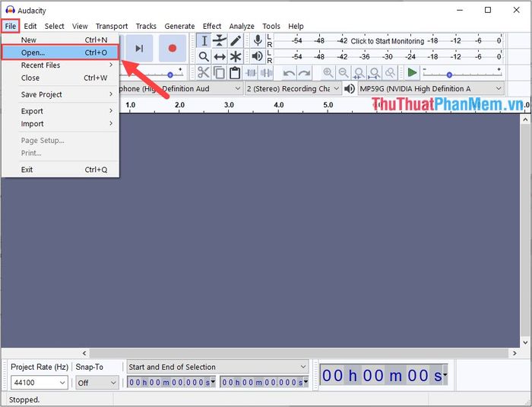Select the Envelope tool
The height and width of the screenshot is (407, 532).
point(220,40)
